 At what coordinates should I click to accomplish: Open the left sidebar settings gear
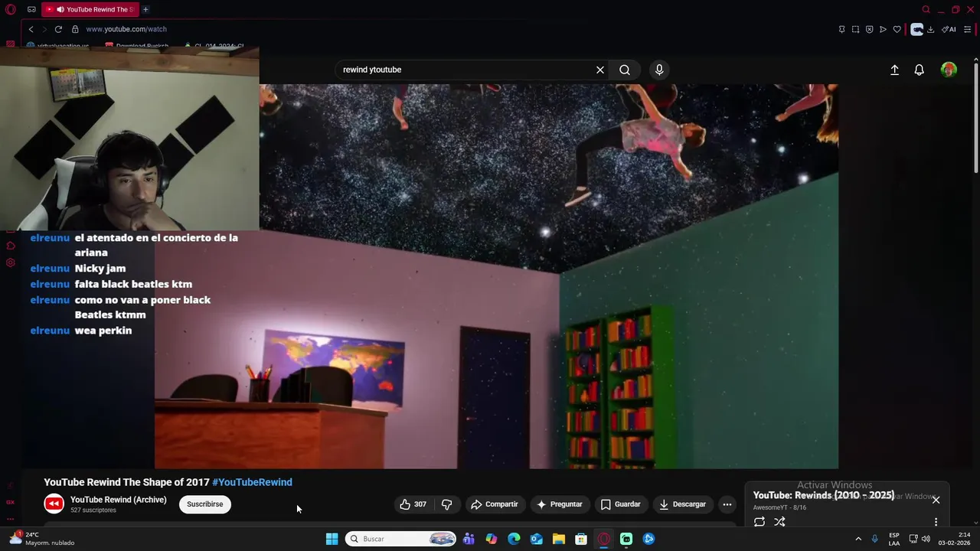pos(11,262)
